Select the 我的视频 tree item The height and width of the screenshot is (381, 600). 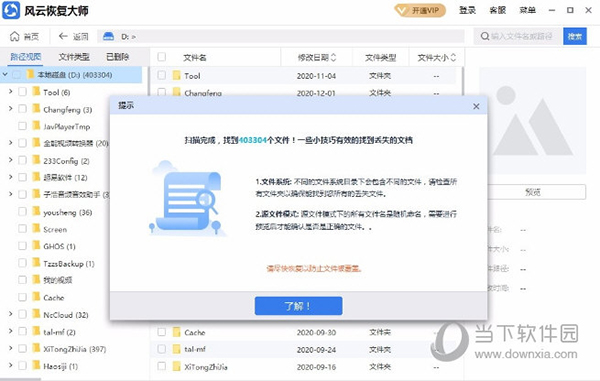[57, 280]
